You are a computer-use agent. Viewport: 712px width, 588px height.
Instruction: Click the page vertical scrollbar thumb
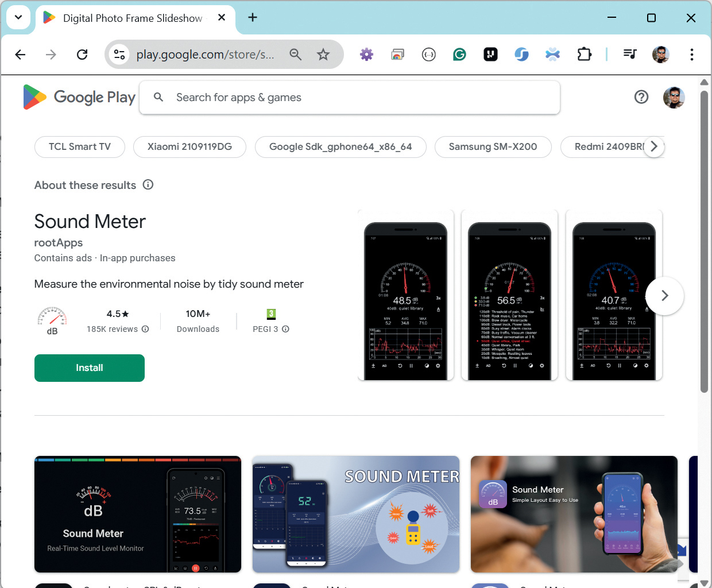[x=705, y=241]
